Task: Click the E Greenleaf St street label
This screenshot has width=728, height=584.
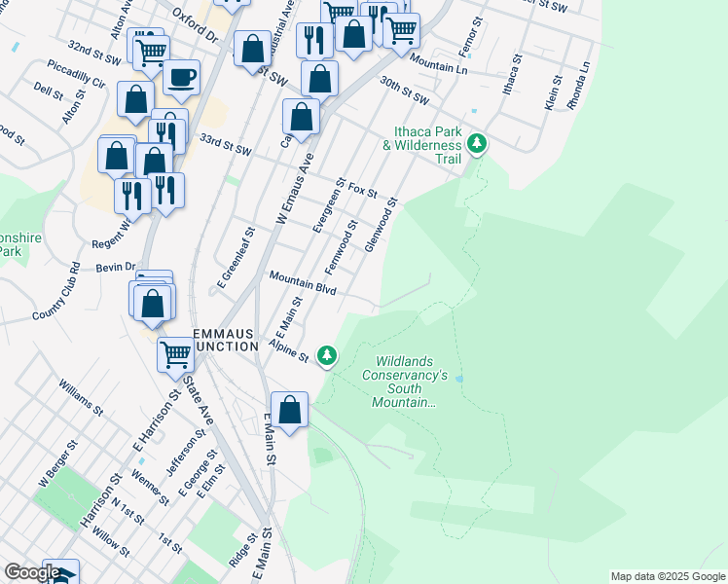Action: (237, 258)
